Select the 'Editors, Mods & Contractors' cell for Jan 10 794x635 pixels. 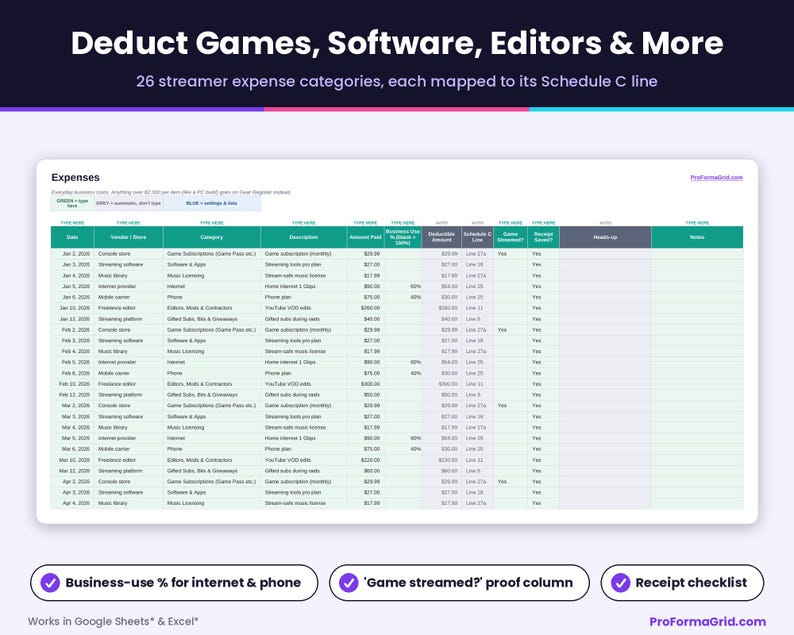pyautogui.click(x=212, y=308)
